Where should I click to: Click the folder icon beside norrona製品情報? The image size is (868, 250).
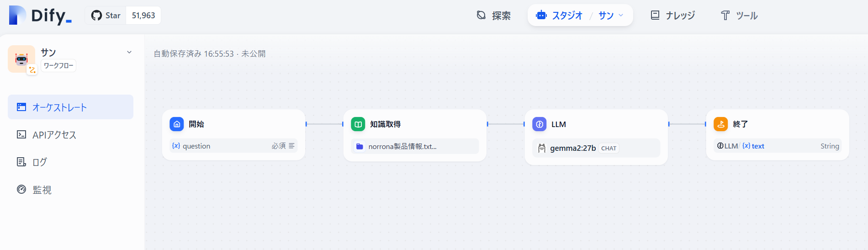(360, 146)
